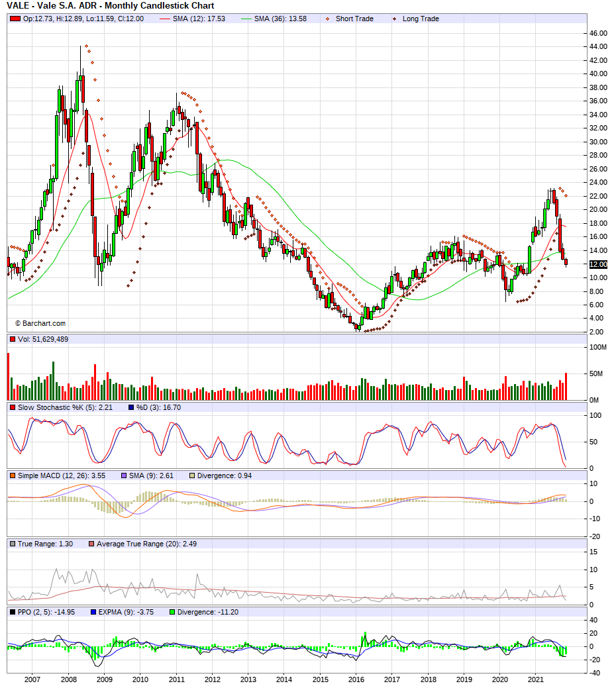Click the Short Trade legend marker
616x700 pixels.
(x=328, y=19)
